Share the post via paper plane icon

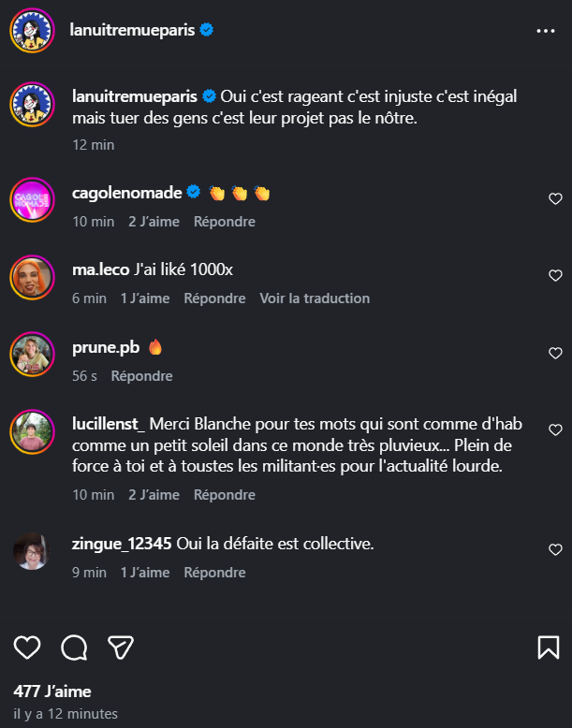[x=121, y=647]
